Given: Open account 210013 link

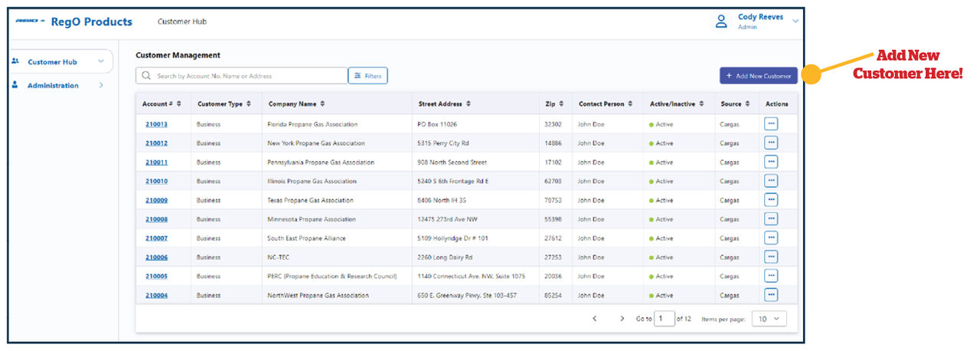Looking at the screenshot, I should point(156,124).
